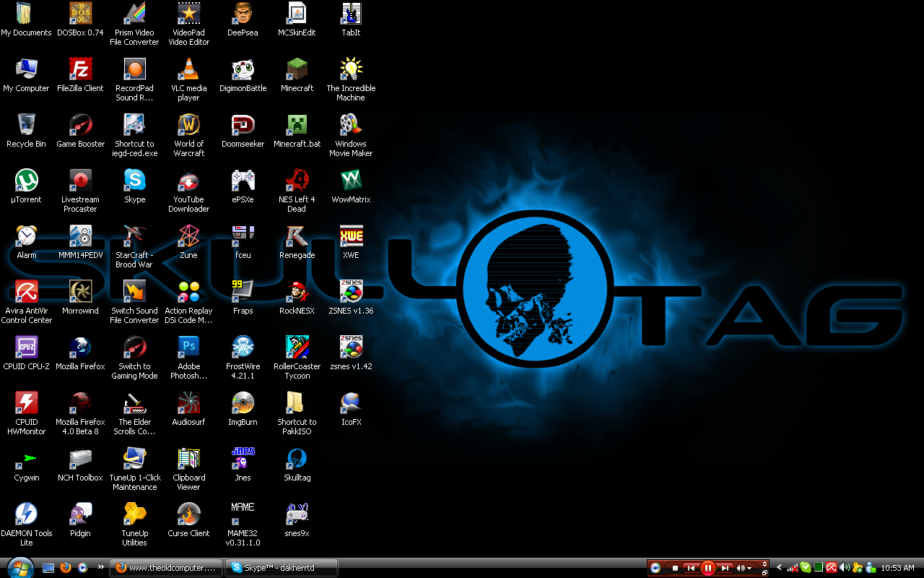Expand hidden system tray icons arrow
The height and width of the screenshot is (578, 924).
[x=779, y=568]
